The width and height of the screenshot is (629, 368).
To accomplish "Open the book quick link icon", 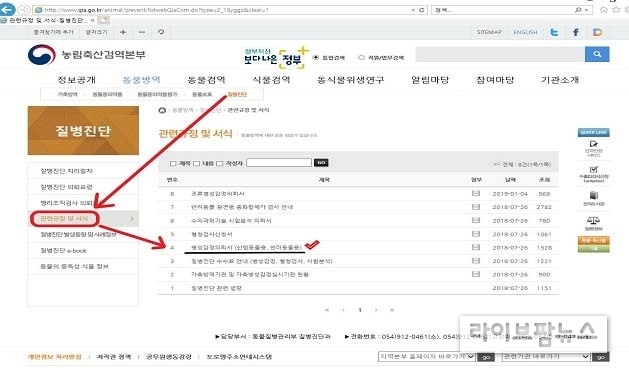I will tap(594, 195).
